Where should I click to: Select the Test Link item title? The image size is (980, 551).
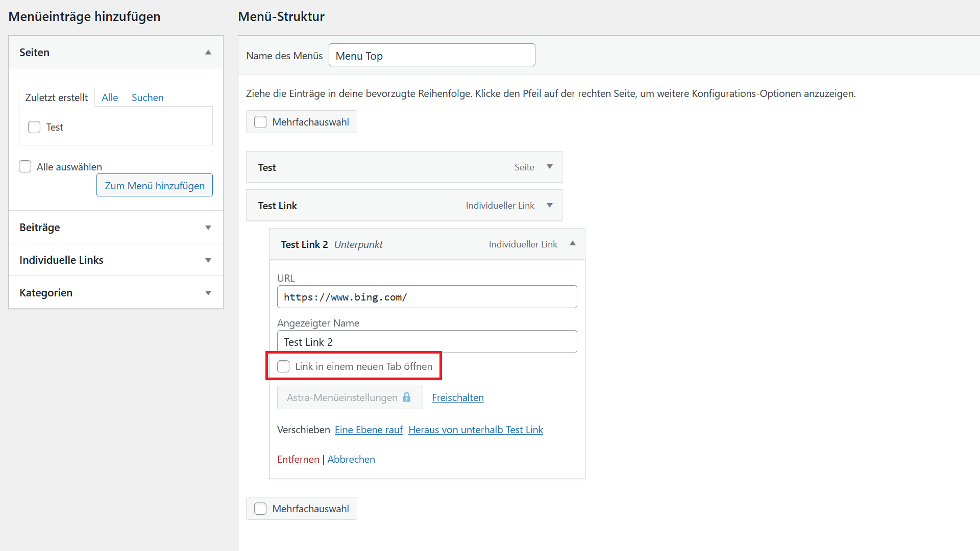pyautogui.click(x=278, y=206)
